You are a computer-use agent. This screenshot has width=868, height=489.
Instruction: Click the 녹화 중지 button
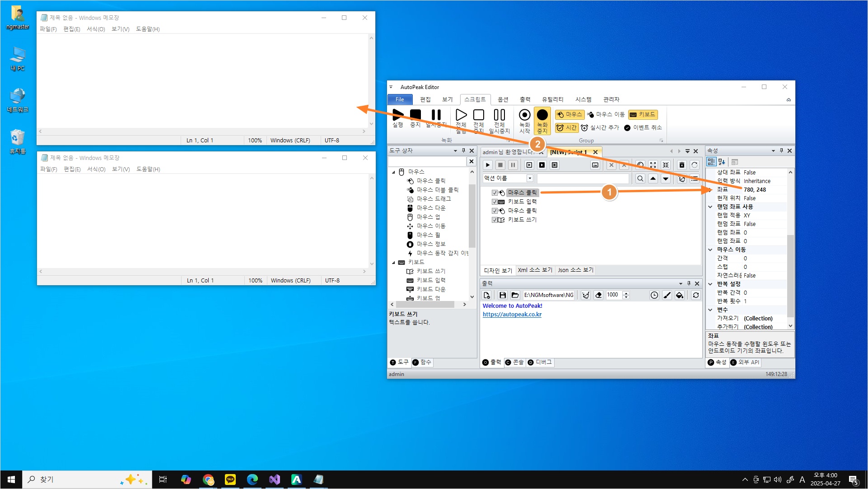(x=542, y=121)
